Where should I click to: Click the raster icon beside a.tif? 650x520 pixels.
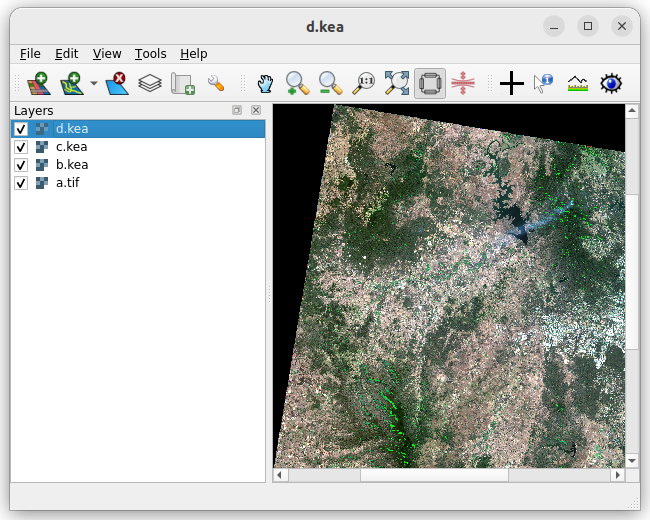pyautogui.click(x=42, y=183)
